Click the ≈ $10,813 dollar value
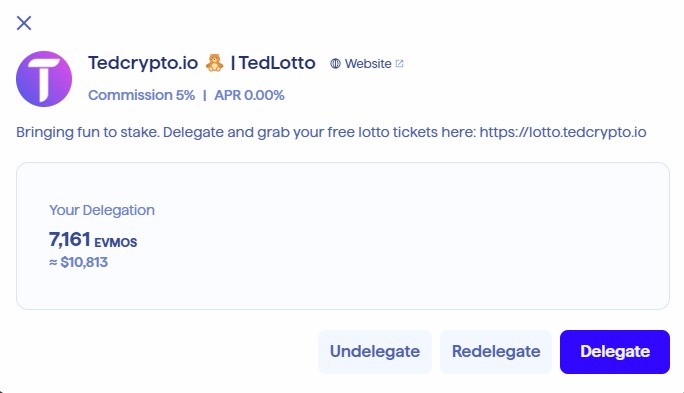The image size is (684, 393). coord(79,262)
